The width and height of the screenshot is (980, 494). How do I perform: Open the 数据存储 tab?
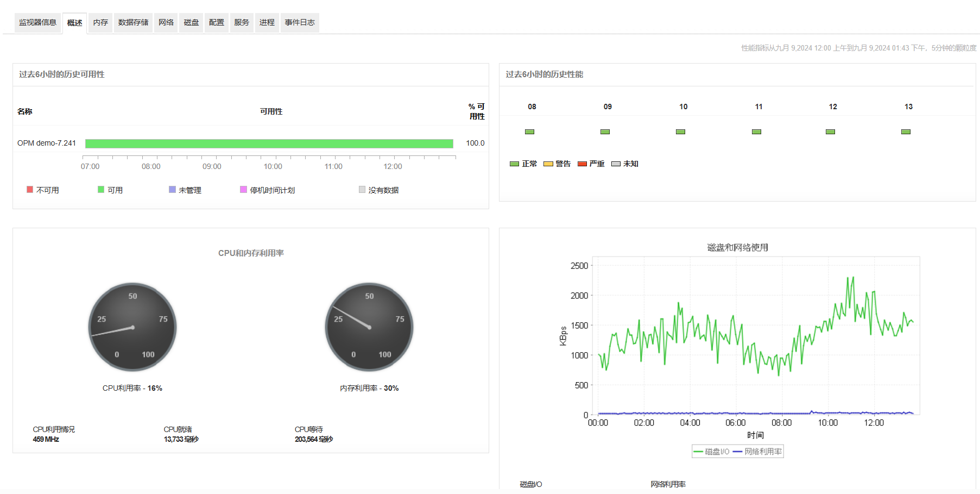click(x=133, y=23)
